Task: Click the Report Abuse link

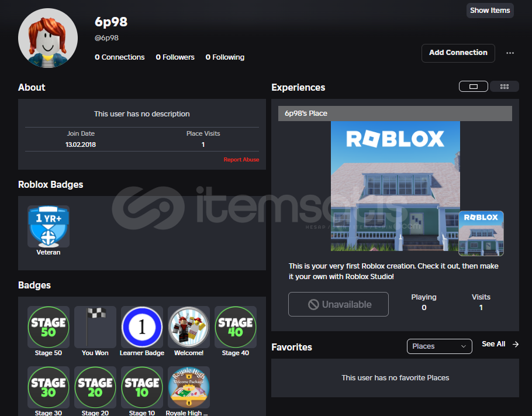Action: coord(241,160)
